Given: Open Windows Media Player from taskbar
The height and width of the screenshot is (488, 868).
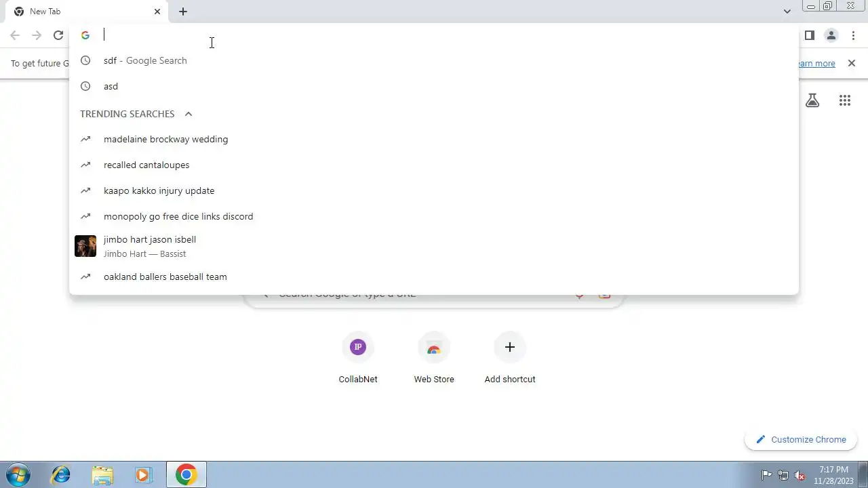Looking at the screenshot, I should pyautogui.click(x=142, y=474).
